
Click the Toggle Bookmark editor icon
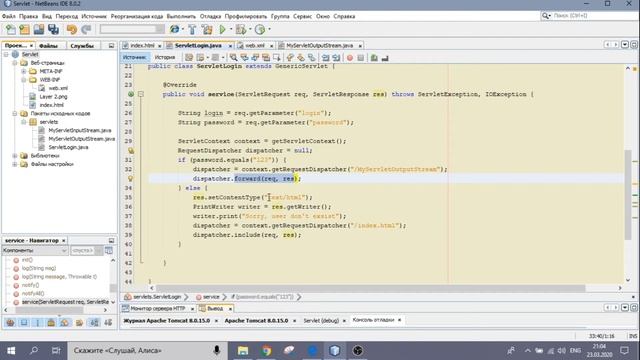(311, 58)
